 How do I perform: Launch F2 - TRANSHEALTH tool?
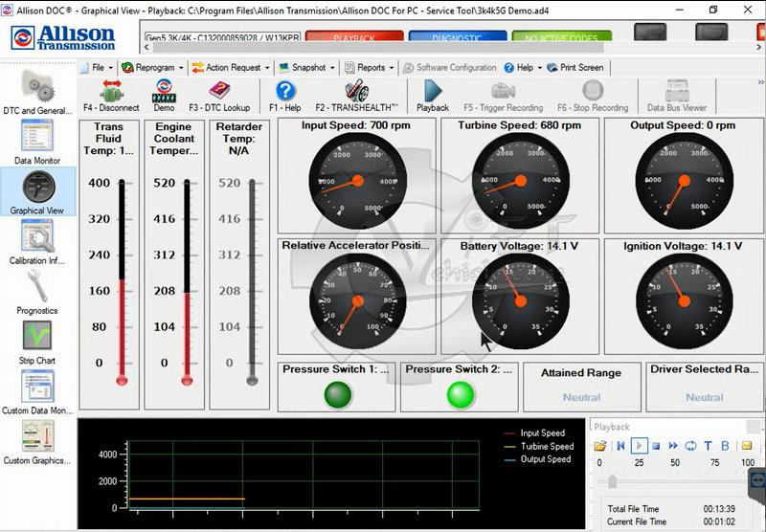coord(356,96)
